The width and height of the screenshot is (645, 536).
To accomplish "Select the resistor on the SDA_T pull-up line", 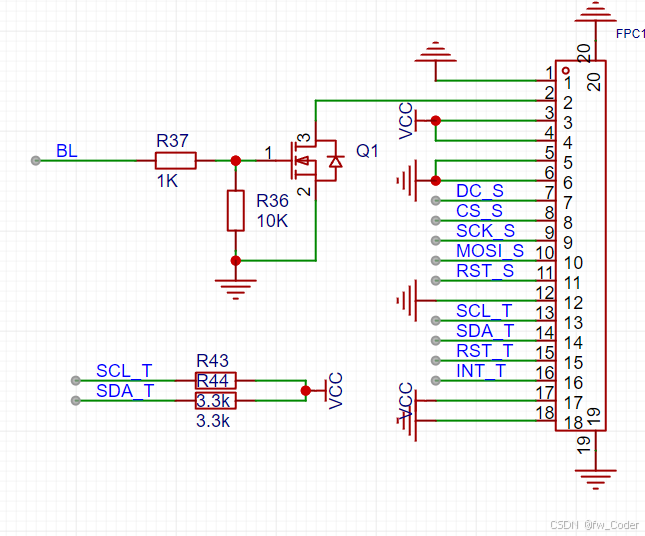I will pyautogui.click(x=216, y=401).
